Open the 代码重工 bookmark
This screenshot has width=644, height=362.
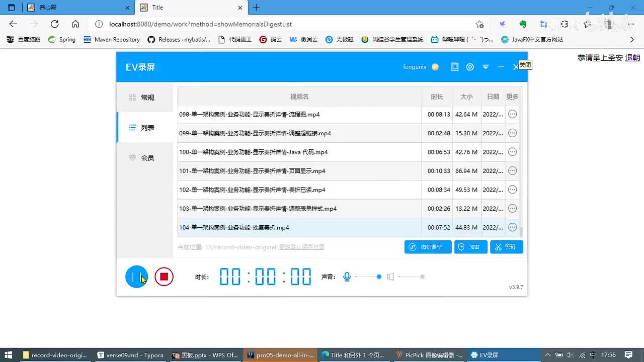(235, 39)
